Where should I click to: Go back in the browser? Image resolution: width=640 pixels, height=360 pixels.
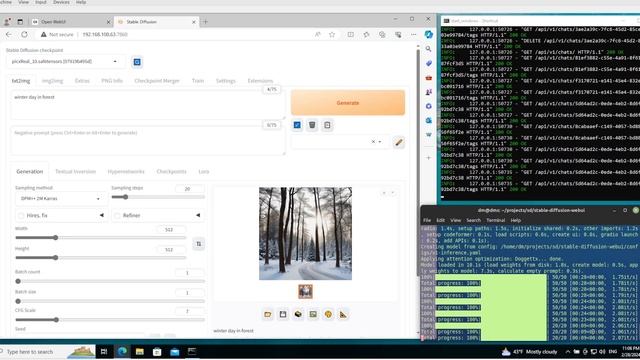click(9, 35)
